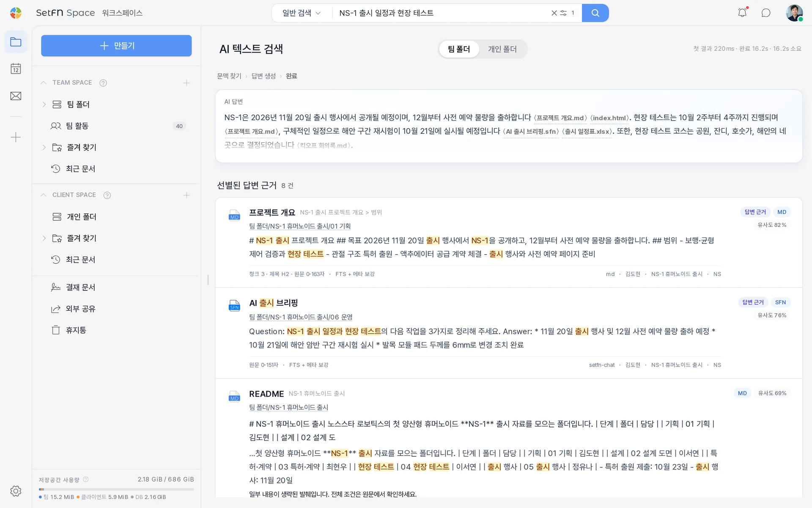
Task: Expand 즐겨 찾기 under TEAM SPACE
Action: coord(44,147)
